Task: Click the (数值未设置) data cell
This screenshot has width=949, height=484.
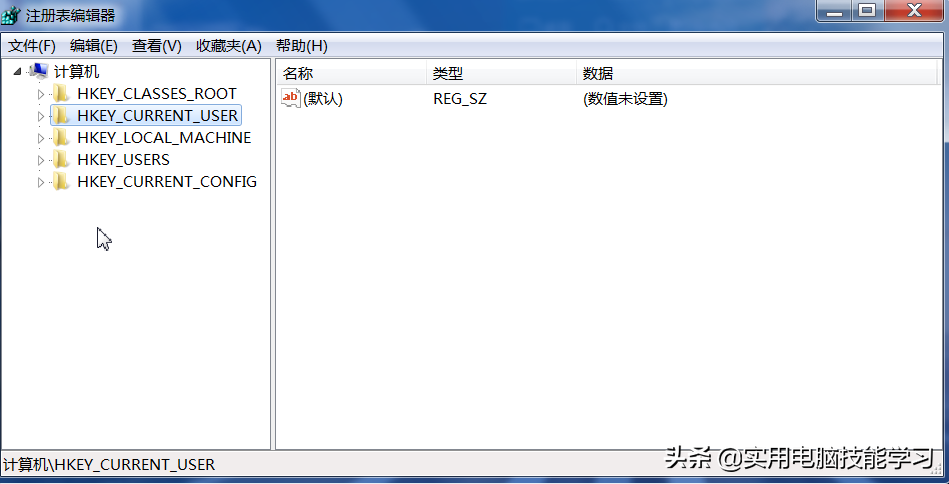Action: (625, 99)
